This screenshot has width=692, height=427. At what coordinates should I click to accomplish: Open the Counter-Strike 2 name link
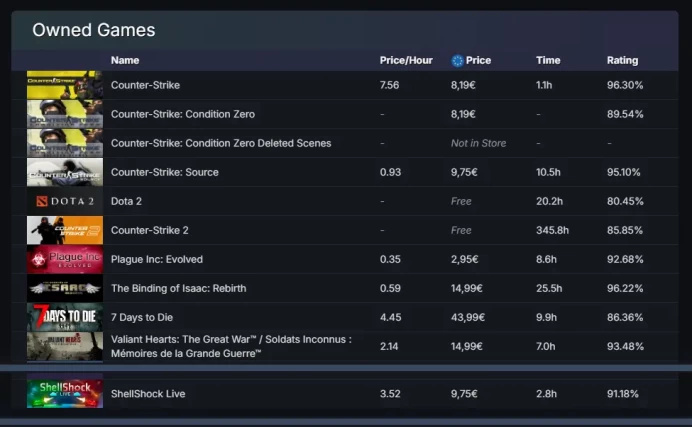[x=150, y=230]
